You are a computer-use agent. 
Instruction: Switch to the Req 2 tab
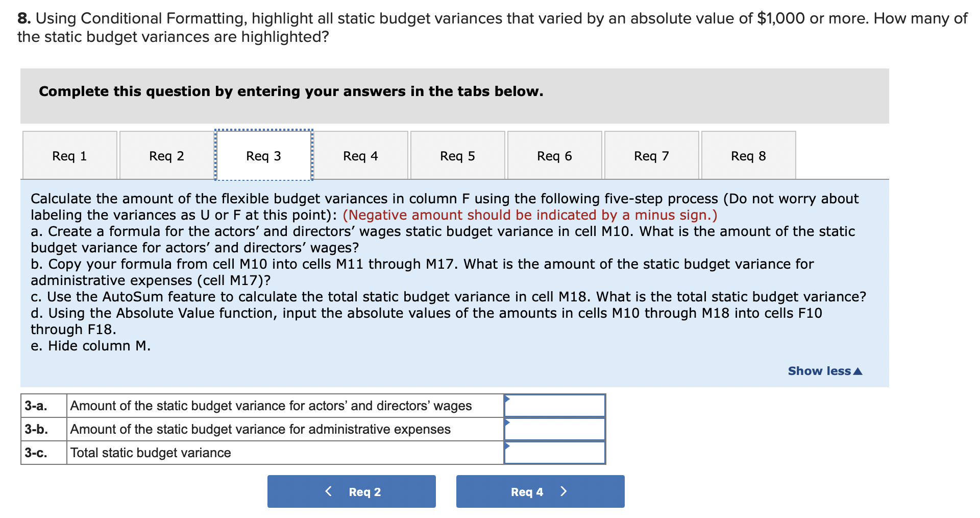click(x=166, y=155)
